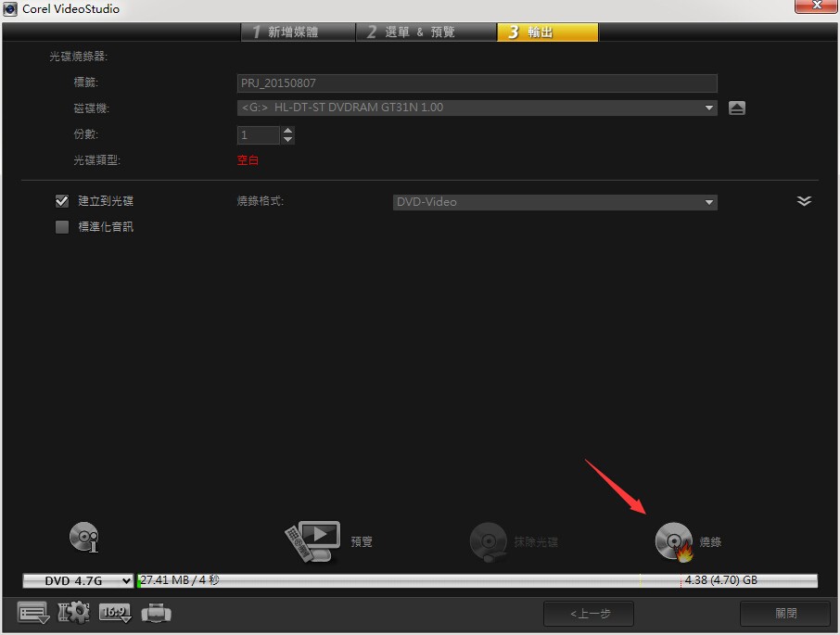Change the 16:9 aspect ratio icon
840x635 pixels.
pos(115,613)
